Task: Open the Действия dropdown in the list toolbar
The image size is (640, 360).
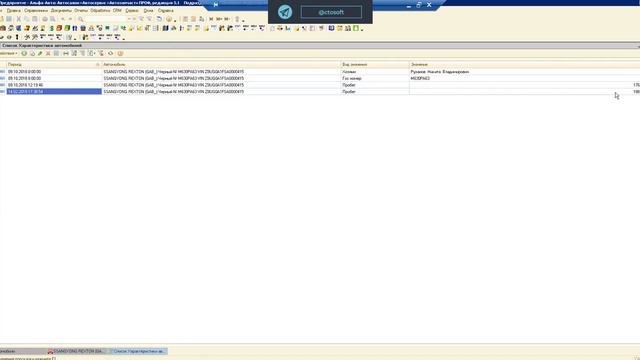Action: tap(9, 53)
